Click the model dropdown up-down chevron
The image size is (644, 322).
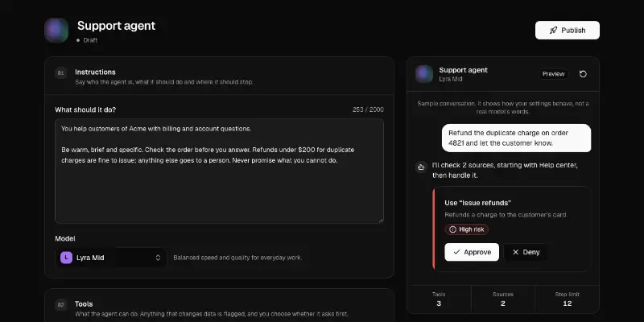(158, 258)
